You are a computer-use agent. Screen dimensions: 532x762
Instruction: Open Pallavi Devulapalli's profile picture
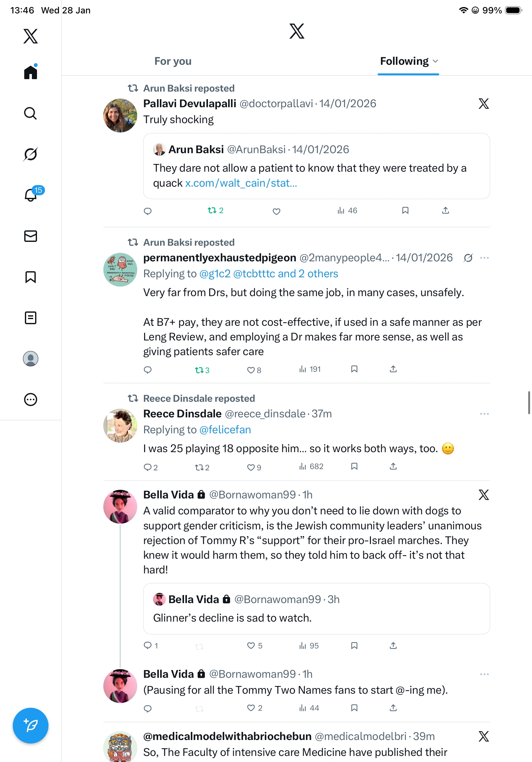[120, 116]
